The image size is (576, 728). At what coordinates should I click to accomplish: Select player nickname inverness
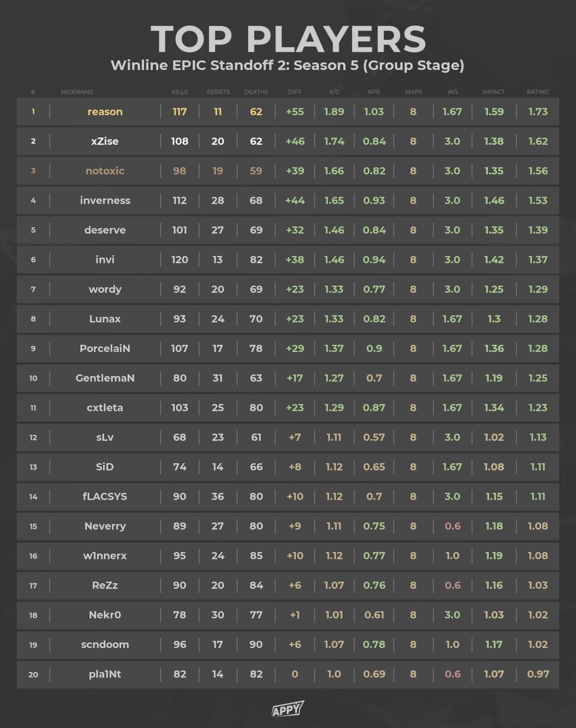[105, 200]
